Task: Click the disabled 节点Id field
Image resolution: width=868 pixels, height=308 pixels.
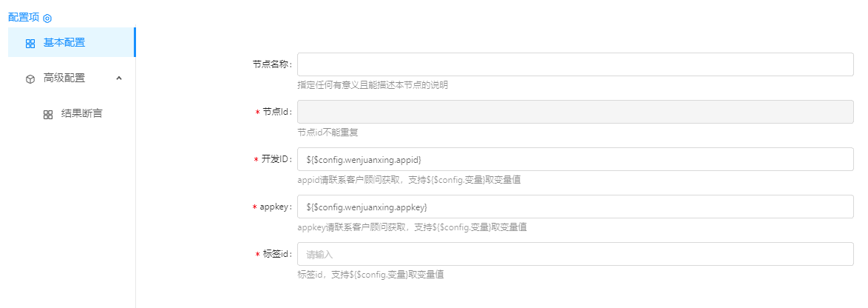Action: (575, 112)
